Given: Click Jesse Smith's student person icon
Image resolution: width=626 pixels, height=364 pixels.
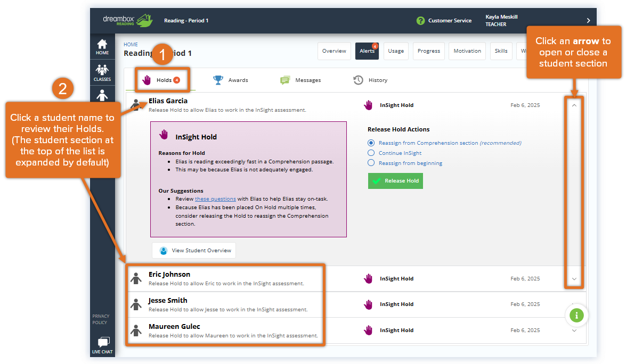Looking at the screenshot, I should click(x=136, y=304).
